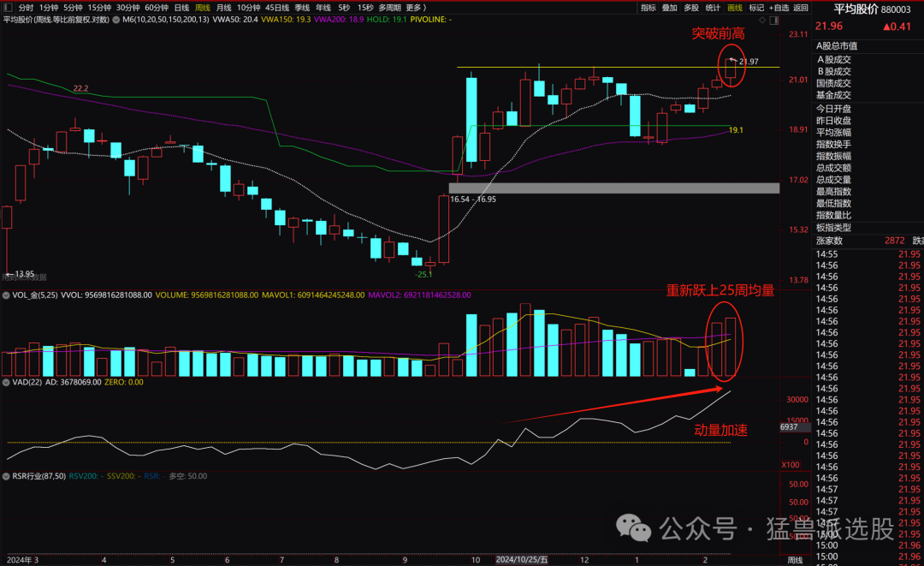924x566 pixels.
Task: Switch to 5分钟 timeframe
Action: pos(73,8)
